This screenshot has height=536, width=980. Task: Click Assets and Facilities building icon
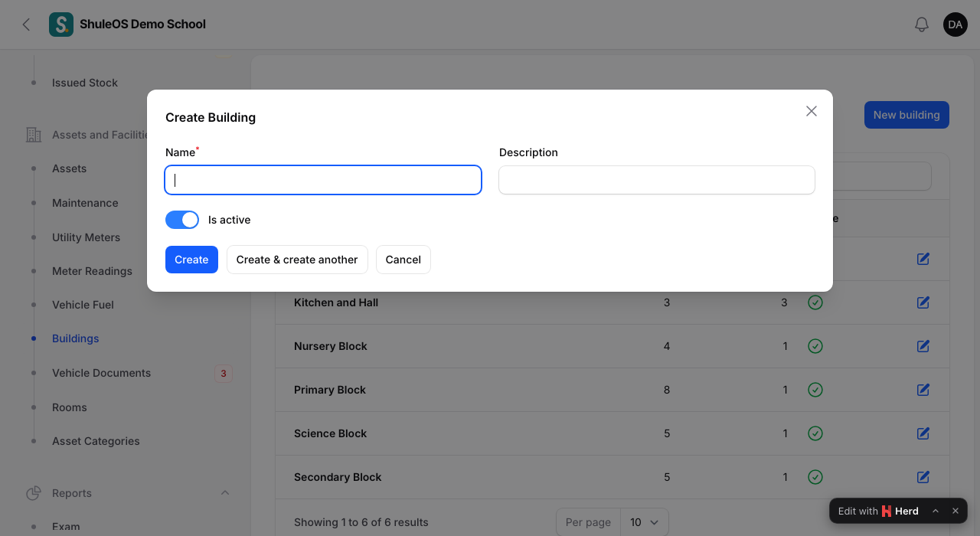coord(34,135)
